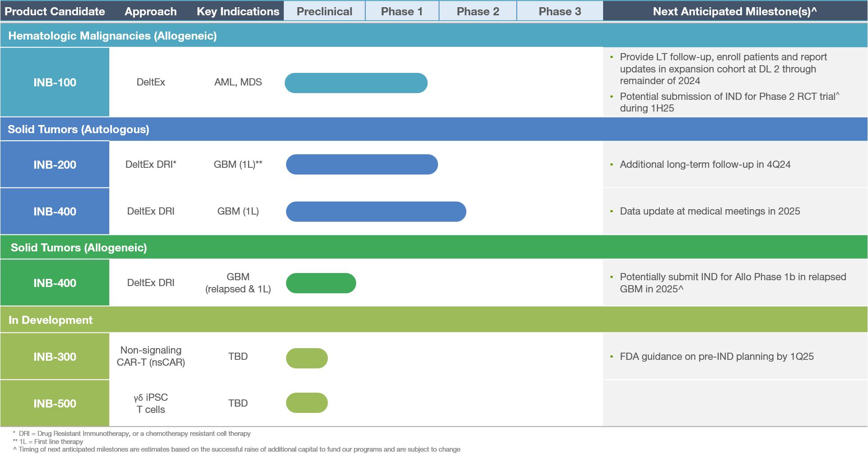Click the Phase 3 column header
The image size is (868, 457).
[x=559, y=11]
